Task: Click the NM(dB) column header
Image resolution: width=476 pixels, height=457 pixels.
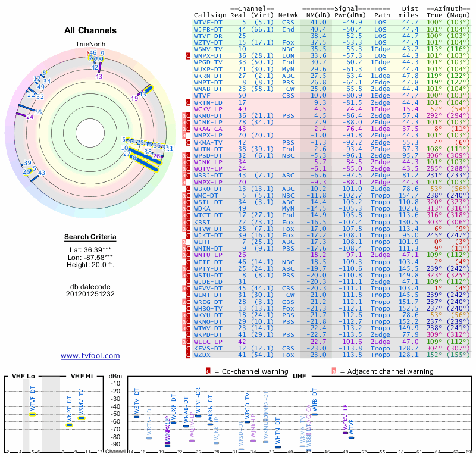Action: point(318,15)
